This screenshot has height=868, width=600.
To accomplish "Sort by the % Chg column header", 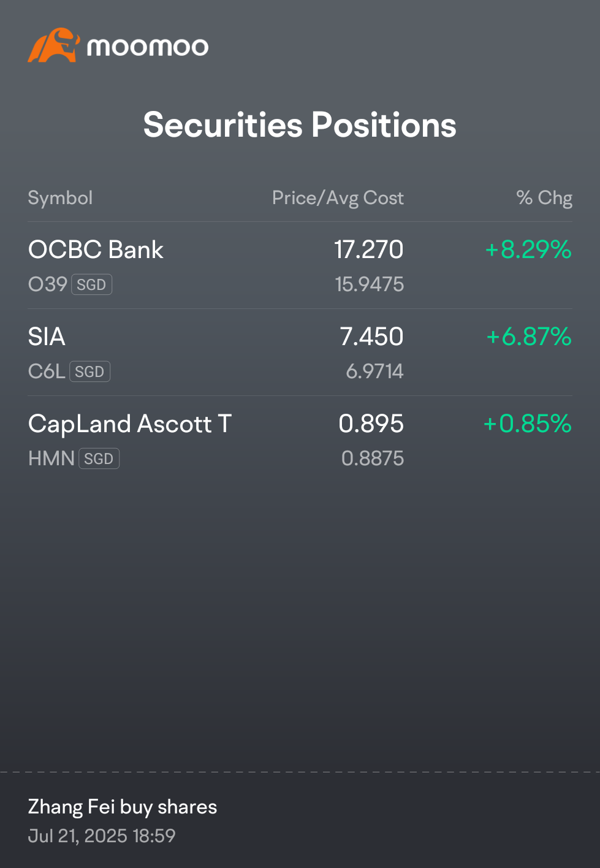I will tap(544, 198).
